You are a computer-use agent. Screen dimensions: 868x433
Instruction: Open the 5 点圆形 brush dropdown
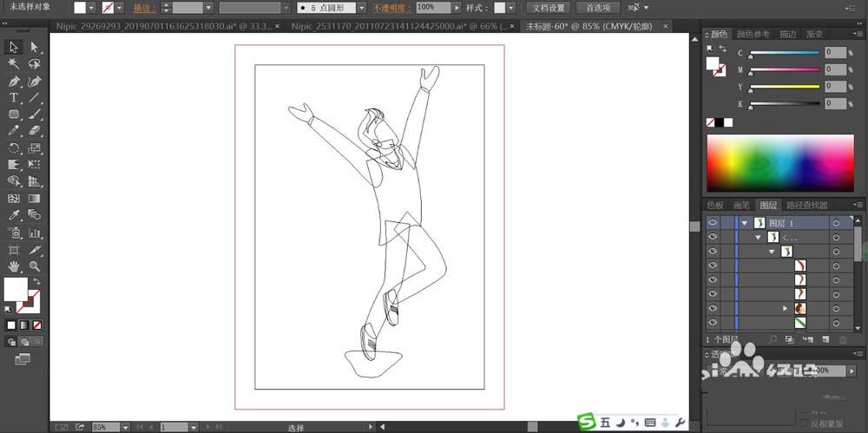point(361,8)
